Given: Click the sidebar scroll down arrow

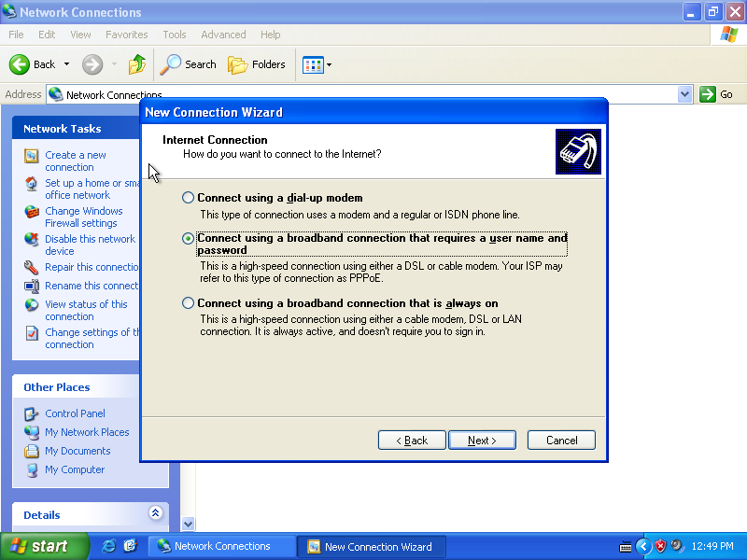Looking at the screenshot, I should pyautogui.click(x=188, y=525).
